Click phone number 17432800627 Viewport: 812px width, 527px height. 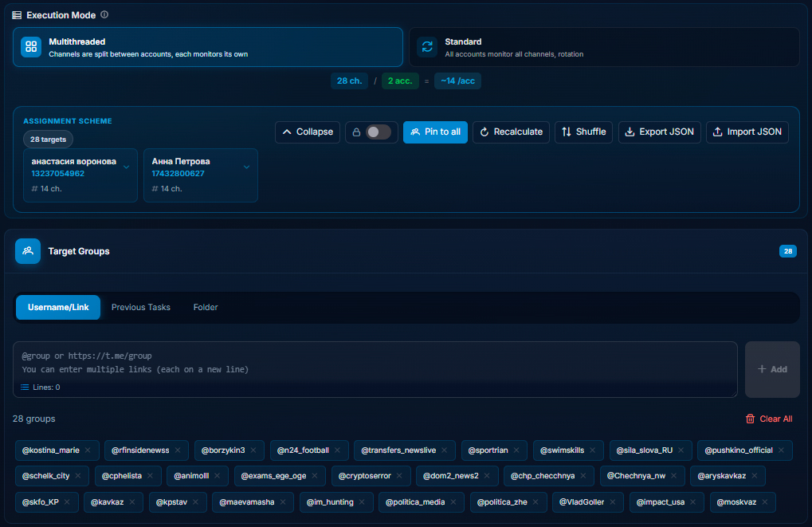pyautogui.click(x=178, y=174)
